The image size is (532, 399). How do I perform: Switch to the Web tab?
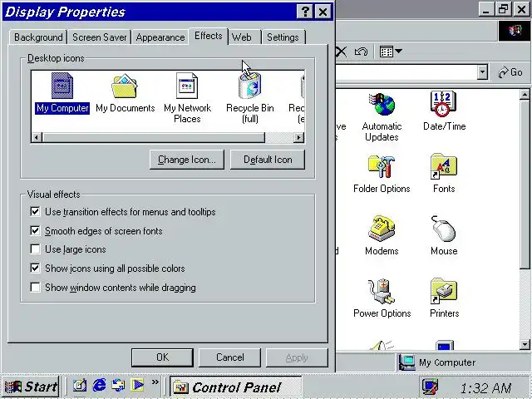(242, 37)
